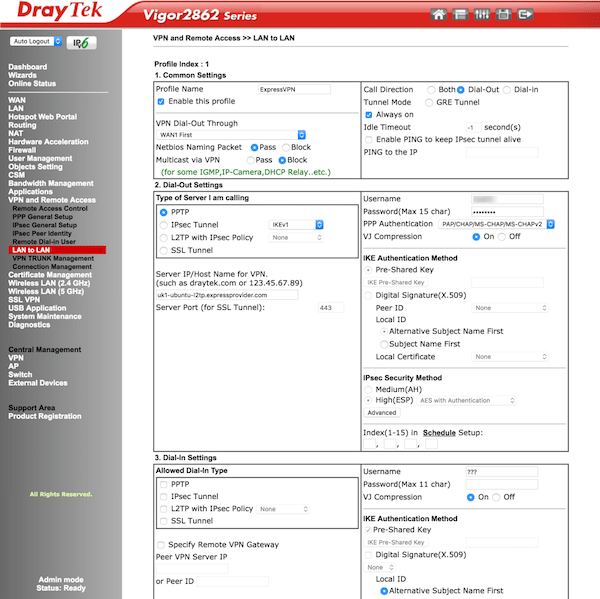Open External Devices in sidebar

tap(38, 383)
